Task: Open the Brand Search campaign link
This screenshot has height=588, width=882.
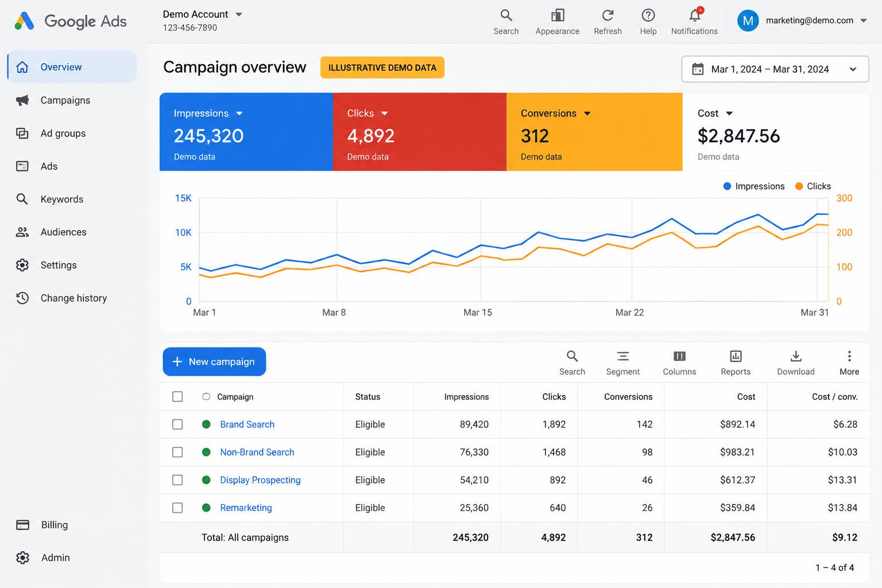Action: pyautogui.click(x=247, y=424)
